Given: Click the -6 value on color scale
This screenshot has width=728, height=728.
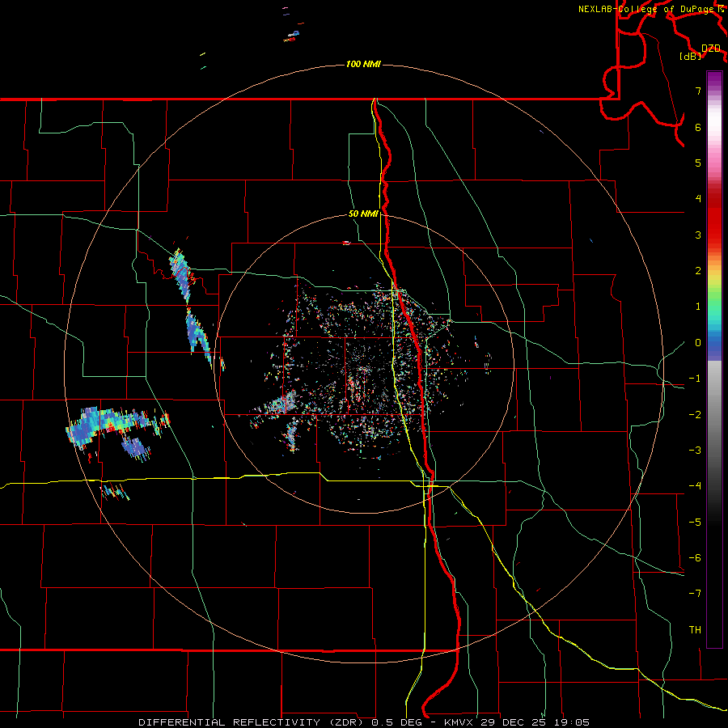Looking at the screenshot, I should (695, 558).
